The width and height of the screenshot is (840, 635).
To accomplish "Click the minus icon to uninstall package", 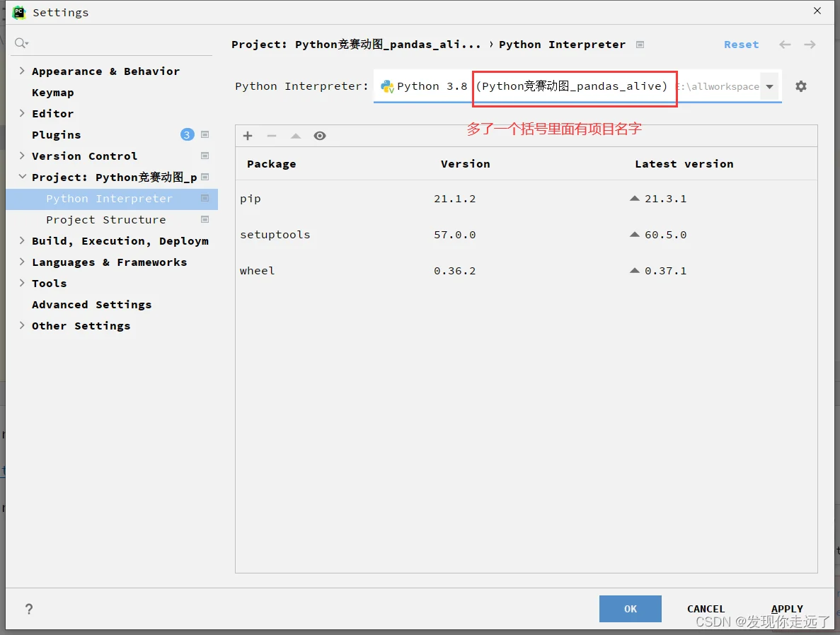I will (272, 136).
